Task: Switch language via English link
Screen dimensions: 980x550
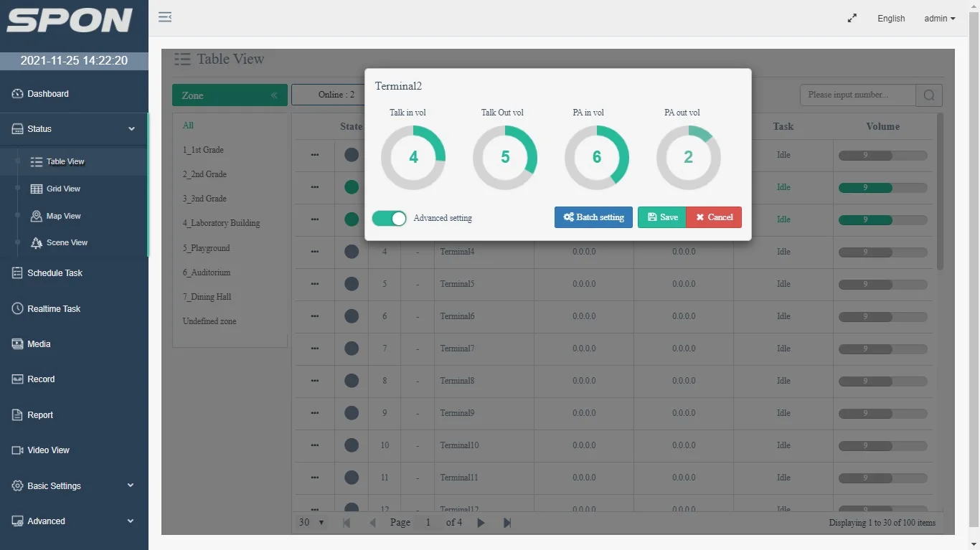Action: click(891, 19)
